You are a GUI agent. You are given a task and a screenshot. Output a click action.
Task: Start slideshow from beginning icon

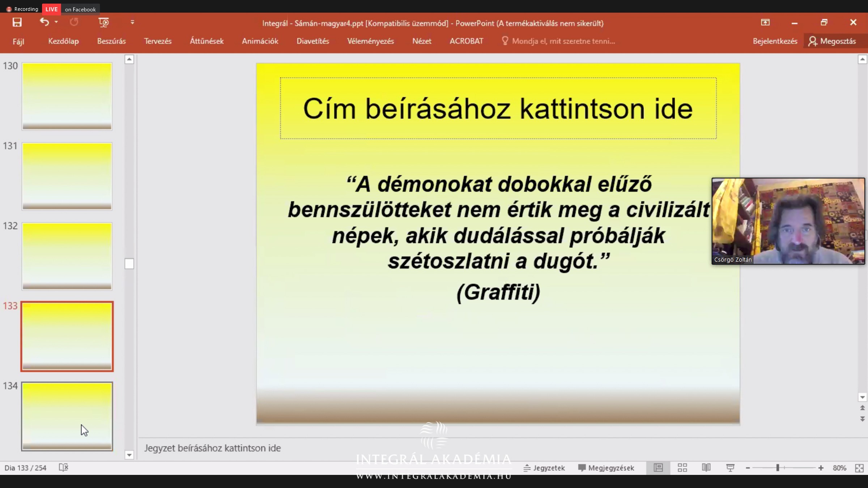[x=103, y=22]
